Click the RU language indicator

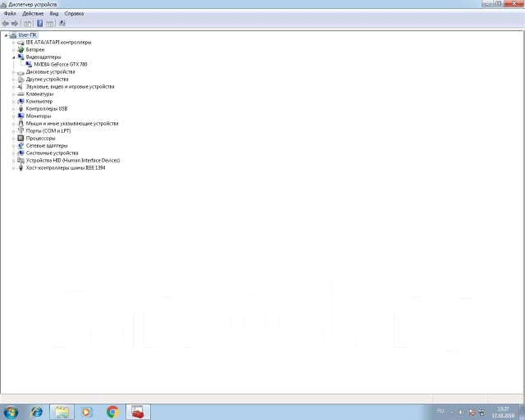click(441, 411)
